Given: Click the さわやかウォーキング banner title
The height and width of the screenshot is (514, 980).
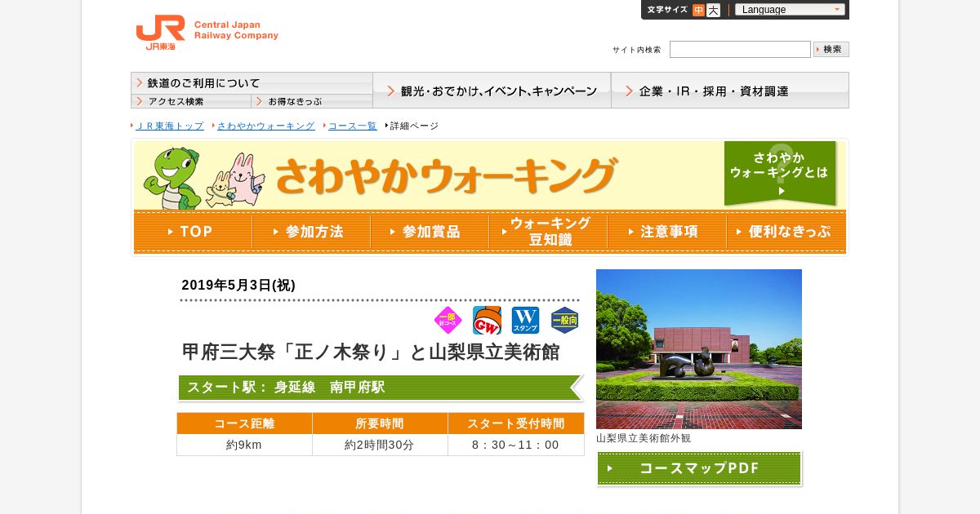Looking at the screenshot, I should pos(446,175).
